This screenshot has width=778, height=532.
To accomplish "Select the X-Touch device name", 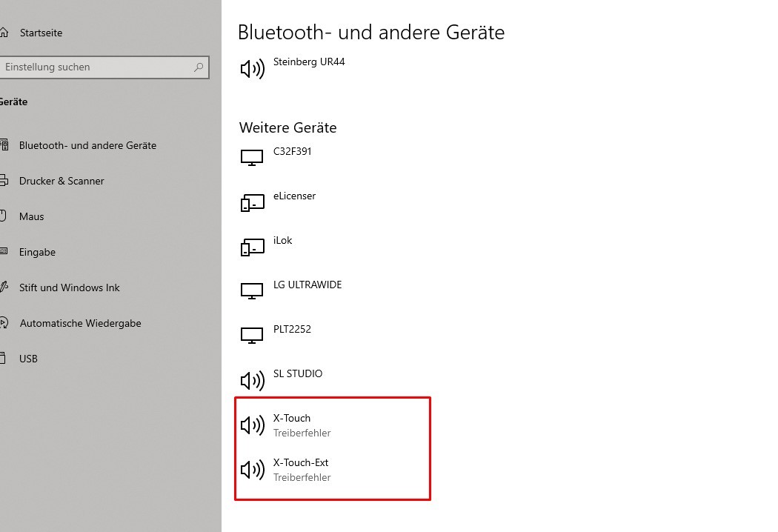I will [292, 419].
